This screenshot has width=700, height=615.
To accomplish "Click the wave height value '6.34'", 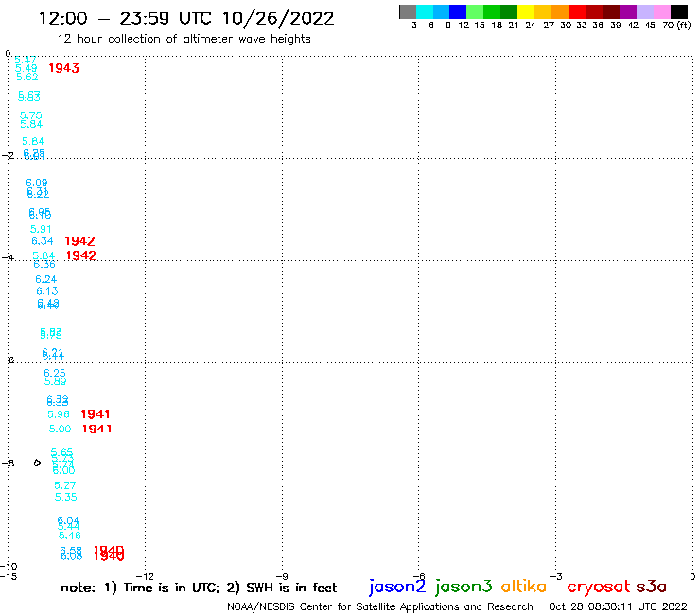I will pyautogui.click(x=43, y=241).
